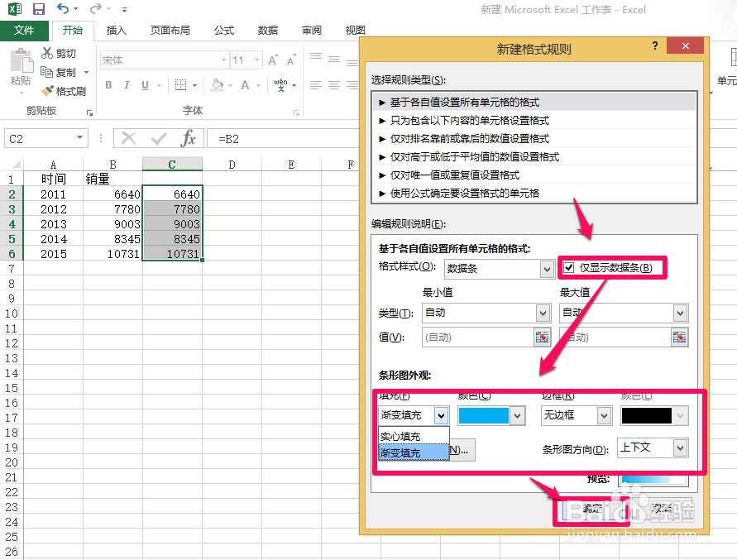Open the 格式样式 dropdown showing 数据条

547,268
